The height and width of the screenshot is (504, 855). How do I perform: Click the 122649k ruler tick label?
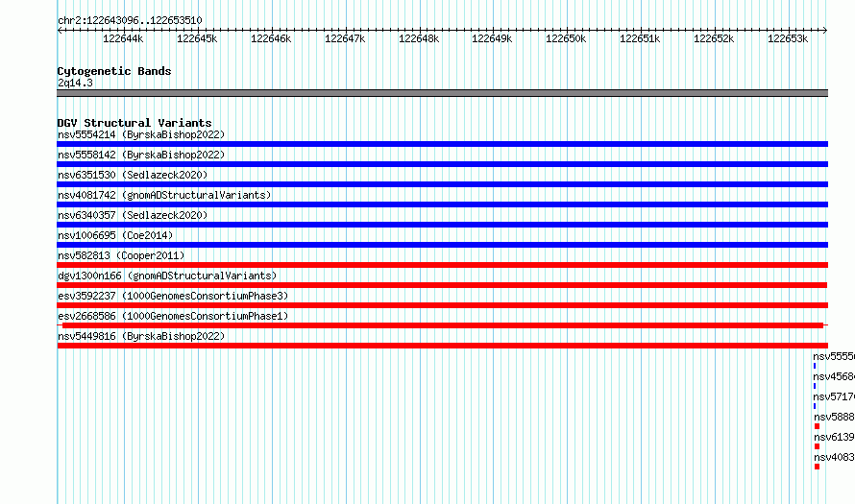[x=492, y=38]
